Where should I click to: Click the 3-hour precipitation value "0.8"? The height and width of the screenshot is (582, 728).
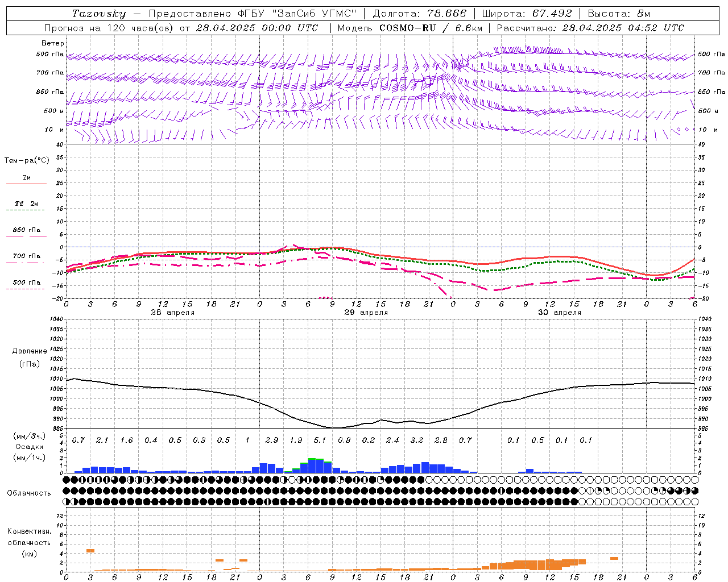tap(344, 440)
